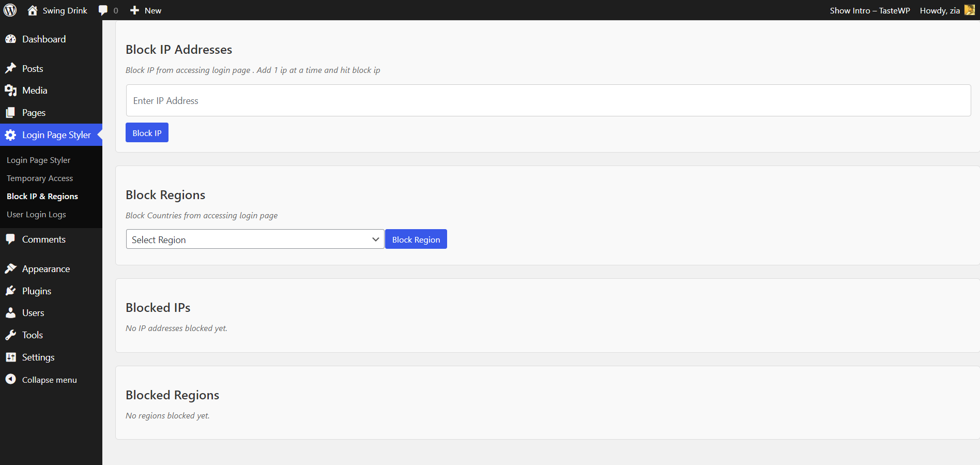Screen dimensions: 980x465
Task: Click the user avatar in admin bar
Action: click(x=970, y=10)
